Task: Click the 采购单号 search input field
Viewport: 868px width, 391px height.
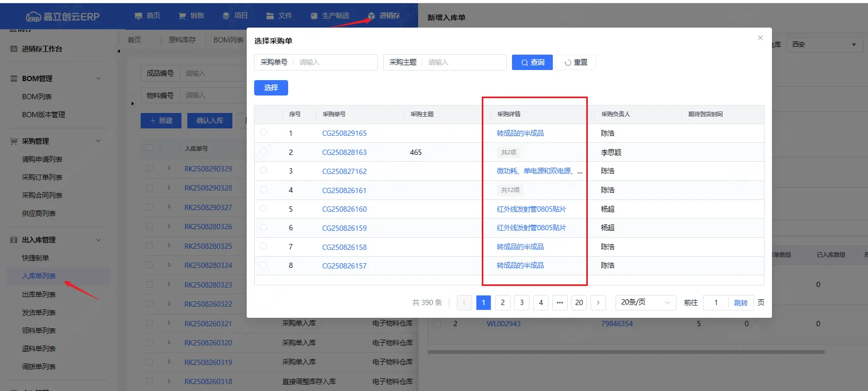Action: pyautogui.click(x=335, y=62)
